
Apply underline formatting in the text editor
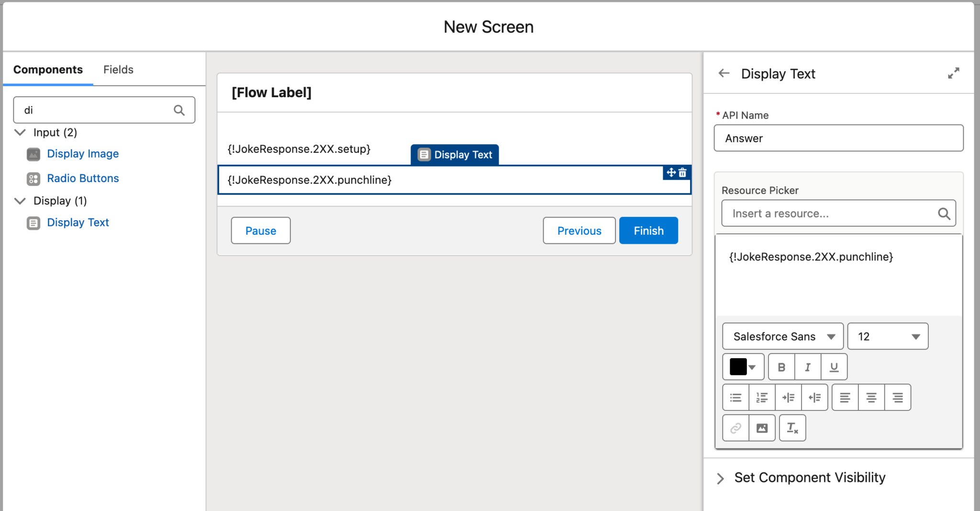click(x=834, y=366)
